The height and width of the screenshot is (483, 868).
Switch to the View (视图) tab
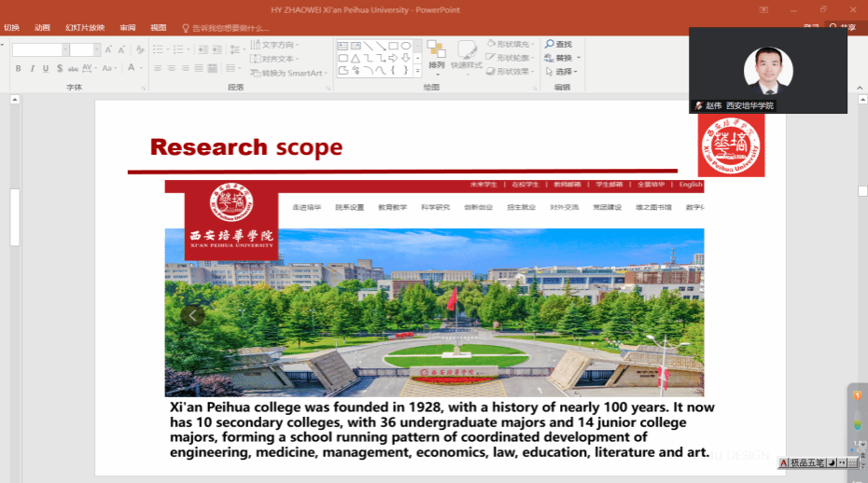tap(159, 27)
